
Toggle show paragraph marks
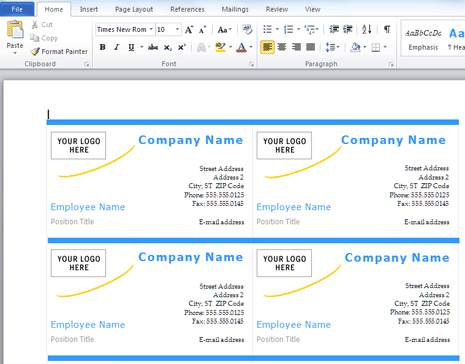(x=387, y=29)
